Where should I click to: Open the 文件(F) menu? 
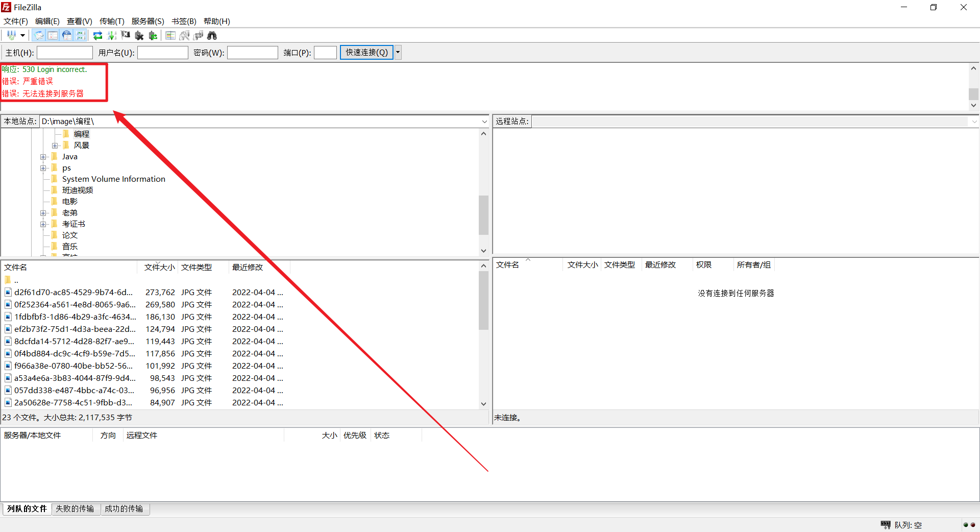click(x=16, y=21)
